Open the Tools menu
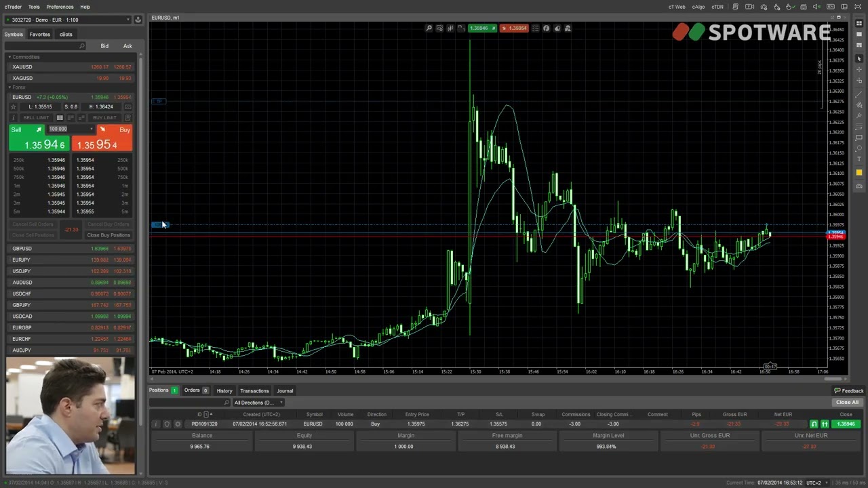 [x=34, y=7]
